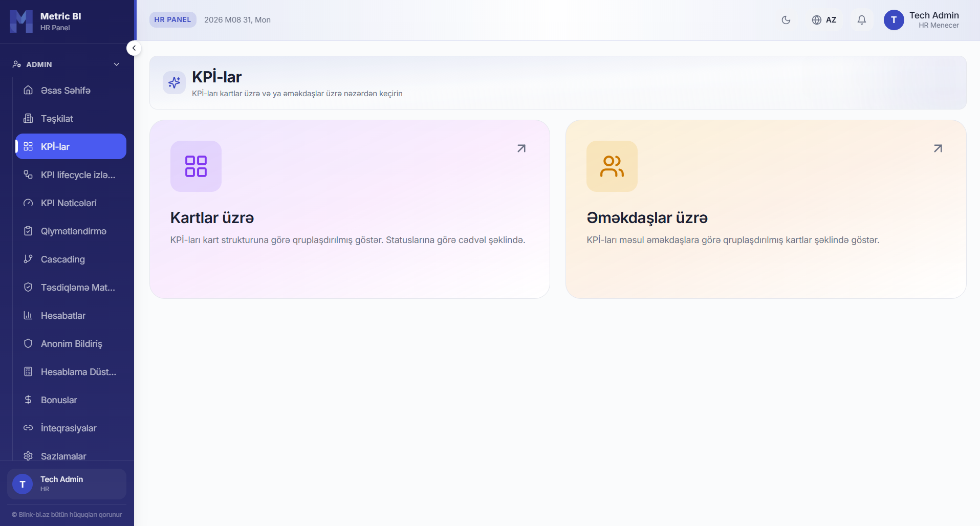Click the Metric BI logo
Screen dimensions: 980x526
(x=21, y=21)
